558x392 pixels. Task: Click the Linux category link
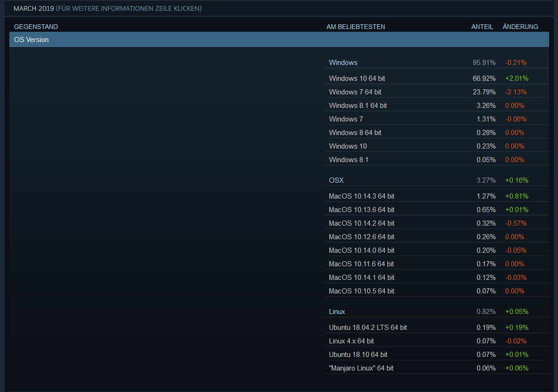(336, 312)
